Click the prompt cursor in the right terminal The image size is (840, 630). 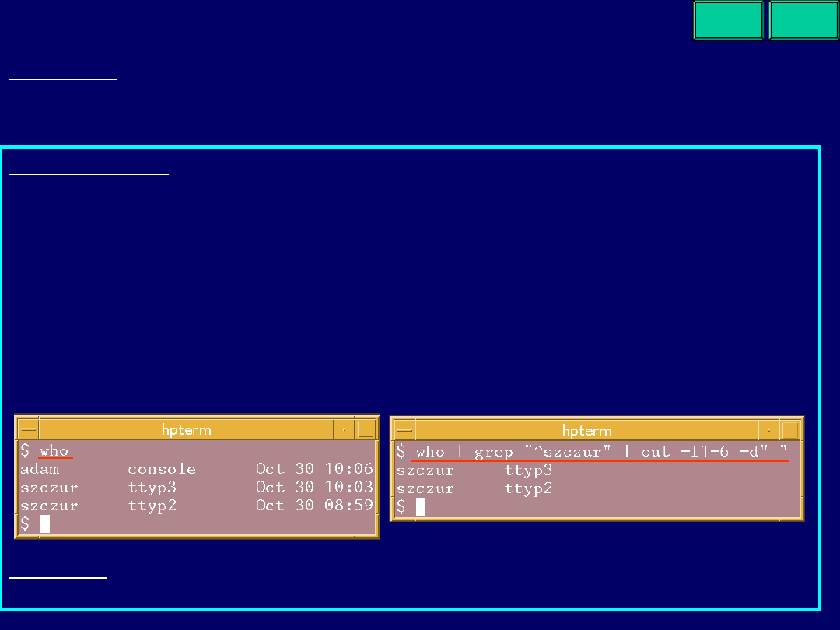point(421,507)
